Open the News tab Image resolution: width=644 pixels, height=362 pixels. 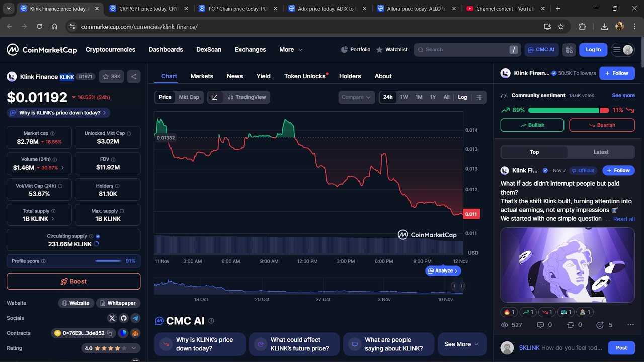tap(235, 76)
